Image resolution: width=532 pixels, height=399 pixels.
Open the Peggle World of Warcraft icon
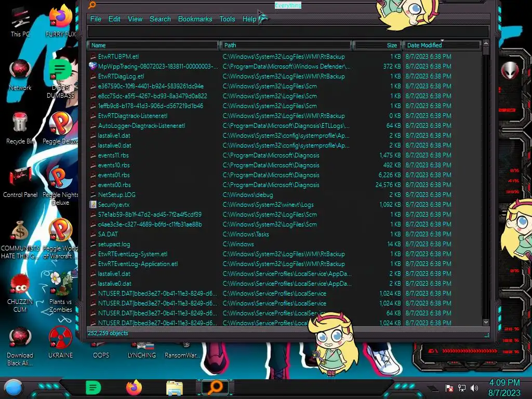[x=60, y=240]
